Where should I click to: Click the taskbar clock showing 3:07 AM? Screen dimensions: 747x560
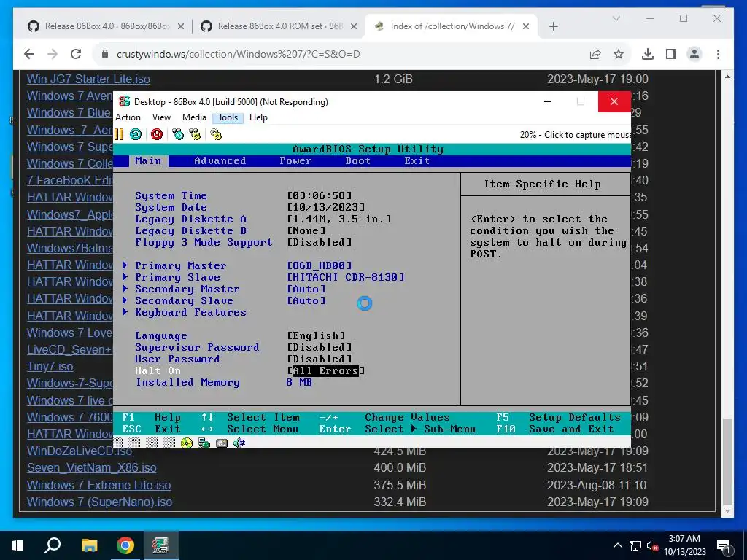coord(684,545)
